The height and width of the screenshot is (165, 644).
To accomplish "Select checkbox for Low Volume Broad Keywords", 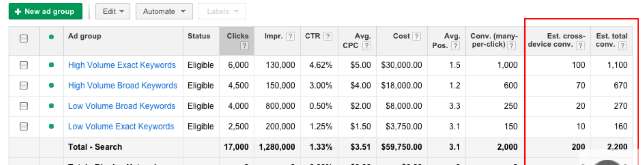I will point(24,106).
